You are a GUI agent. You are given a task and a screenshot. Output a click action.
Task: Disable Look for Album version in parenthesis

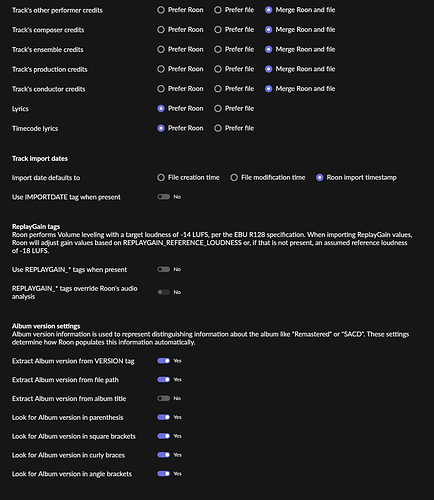pyautogui.click(x=164, y=417)
